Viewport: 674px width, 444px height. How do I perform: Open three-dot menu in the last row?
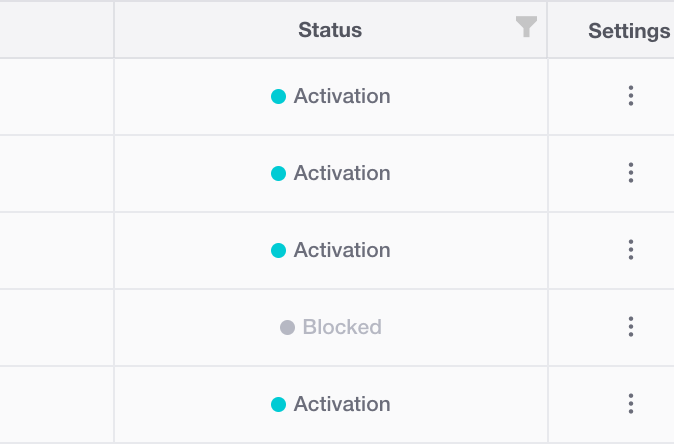(x=631, y=404)
